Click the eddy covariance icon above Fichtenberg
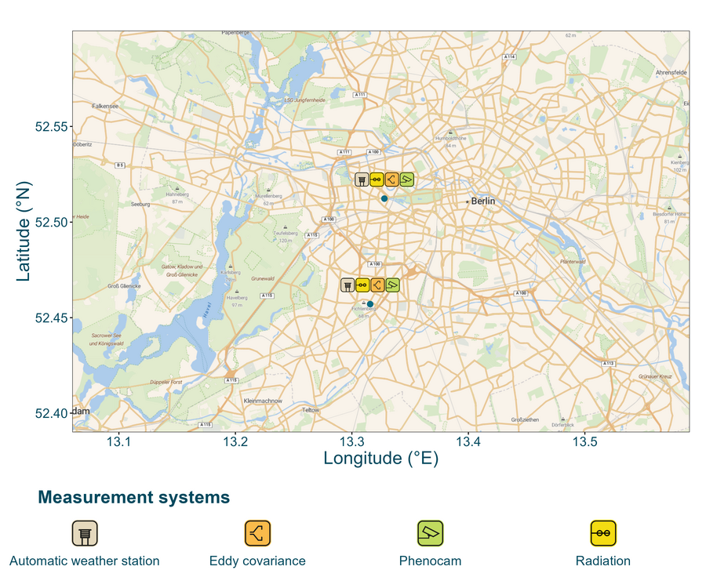 click(377, 285)
